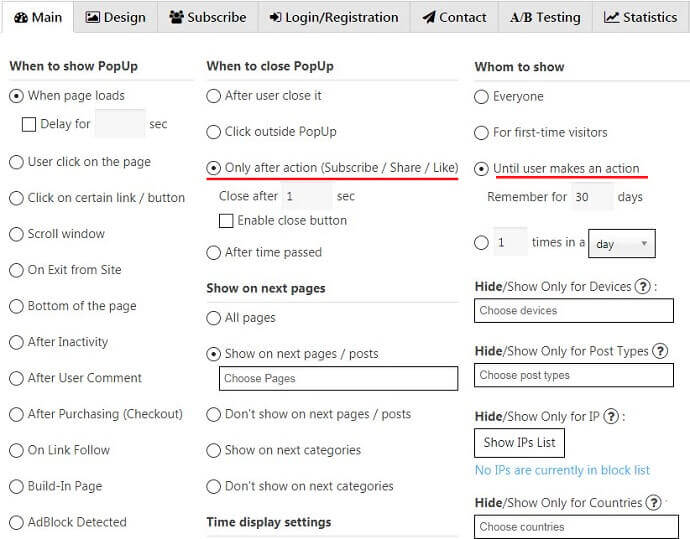Enable the Delay for checkbox
The image size is (690, 539).
[x=29, y=125]
